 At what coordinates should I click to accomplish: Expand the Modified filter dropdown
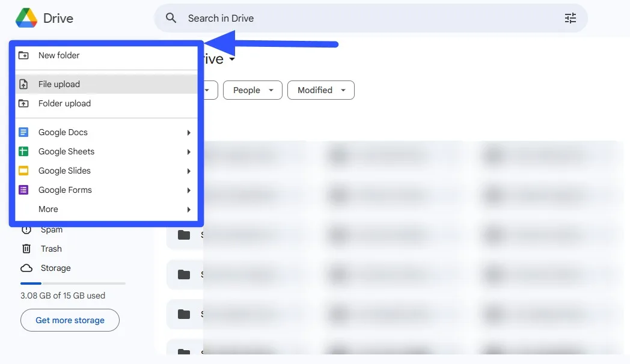[320, 90]
